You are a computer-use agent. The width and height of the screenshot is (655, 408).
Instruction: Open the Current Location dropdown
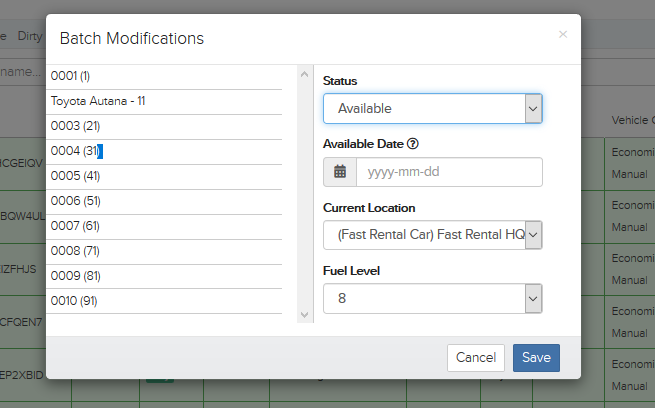click(433, 235)
